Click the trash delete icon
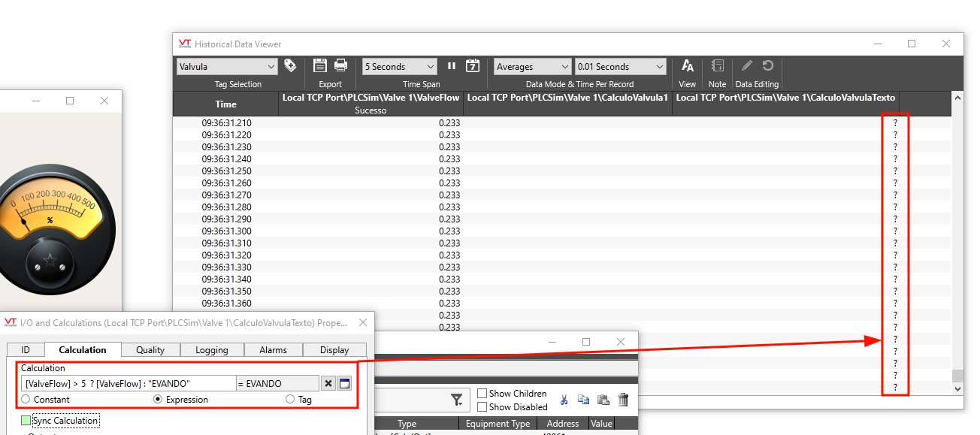The width and height of the screenshot is (980, 435). click(622, 400)
